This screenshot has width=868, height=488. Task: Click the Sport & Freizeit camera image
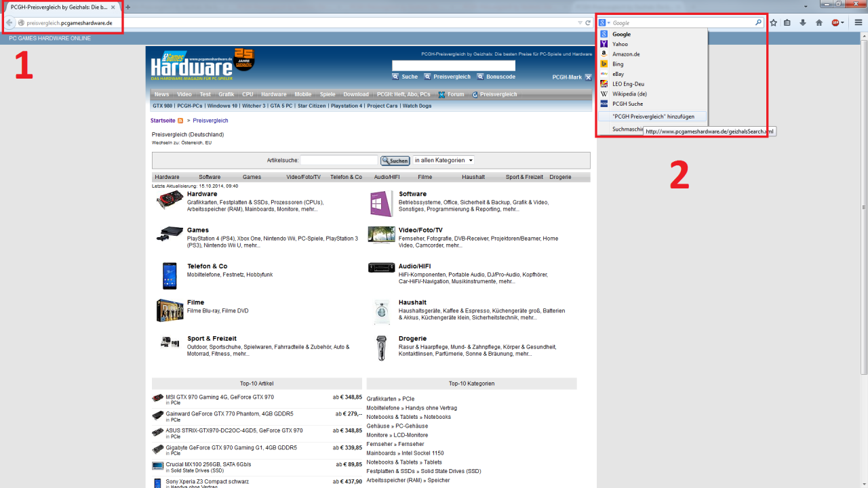[x=170, y=342]
